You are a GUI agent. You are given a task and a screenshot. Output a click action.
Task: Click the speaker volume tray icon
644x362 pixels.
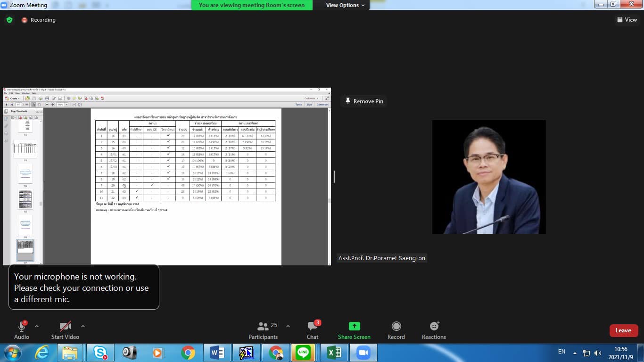pyautogui.click(x=598, y=353)
